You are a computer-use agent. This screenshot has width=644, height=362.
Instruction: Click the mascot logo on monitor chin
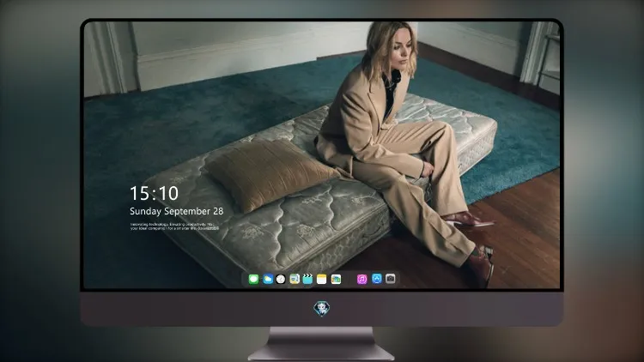click(322, 309)
